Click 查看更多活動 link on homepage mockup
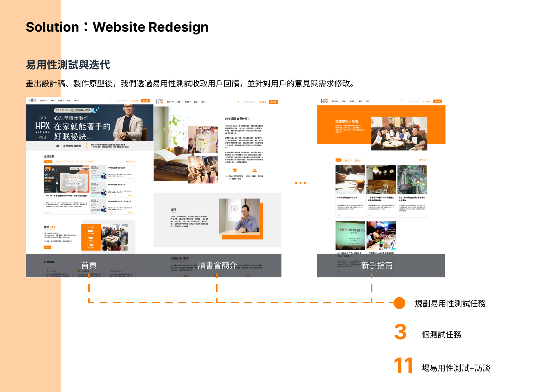555x392 pixels. click(x=130, y=162)
